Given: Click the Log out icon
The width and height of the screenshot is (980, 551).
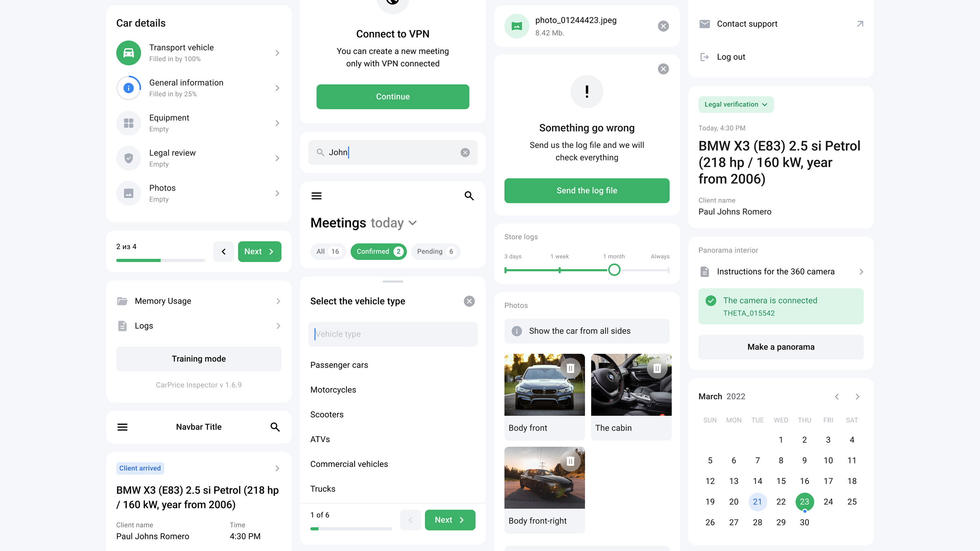Looking at the screenshot, I should coord(704,57).
